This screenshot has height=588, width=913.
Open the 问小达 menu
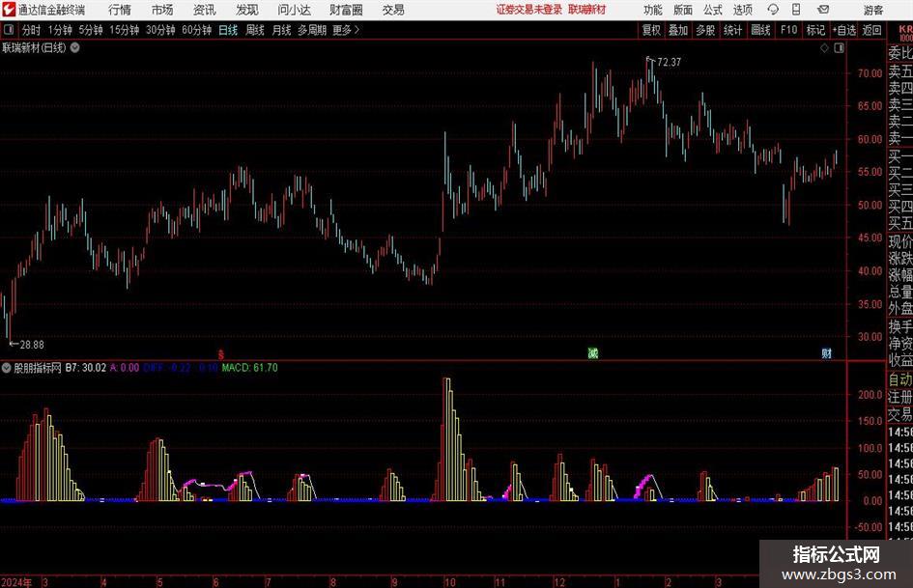294,10
